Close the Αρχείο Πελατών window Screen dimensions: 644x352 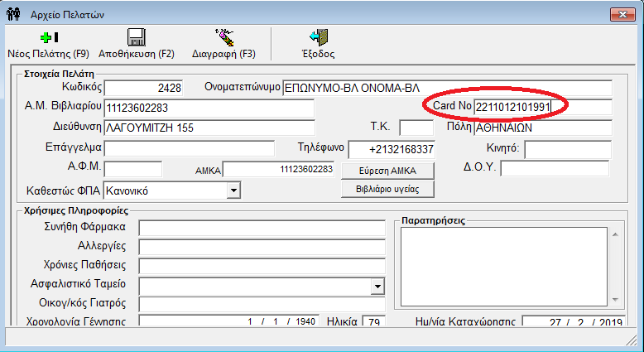(x=622, y=14)
